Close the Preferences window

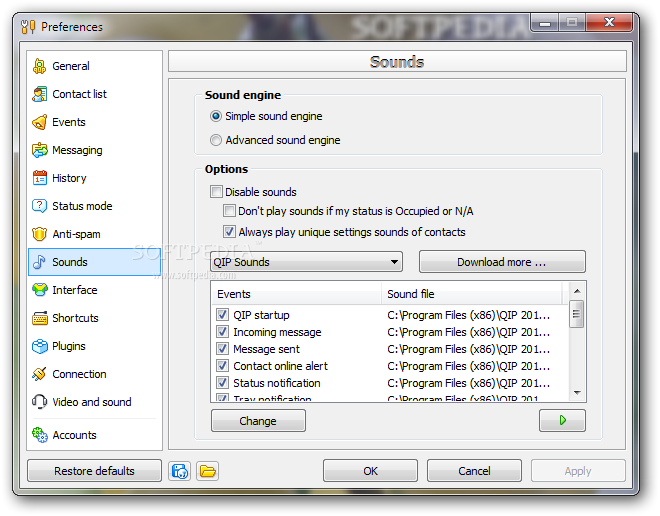pyautogui.click(x=609, y=22)
